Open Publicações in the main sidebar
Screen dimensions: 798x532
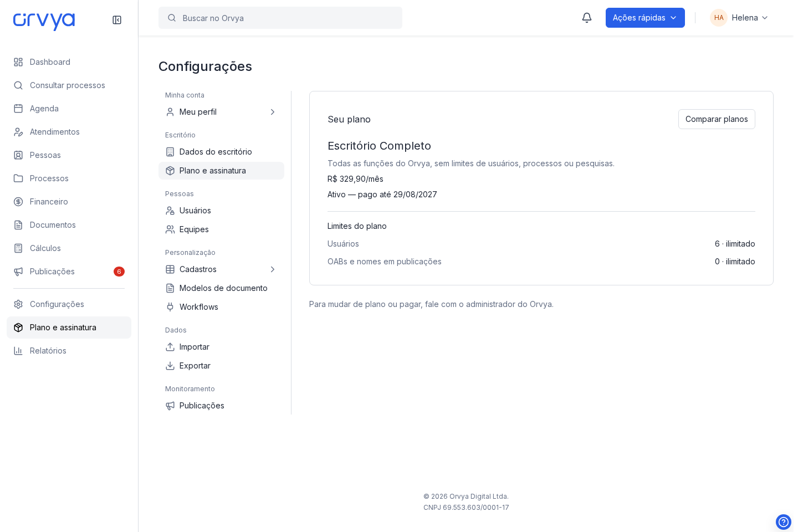(69, 272)
